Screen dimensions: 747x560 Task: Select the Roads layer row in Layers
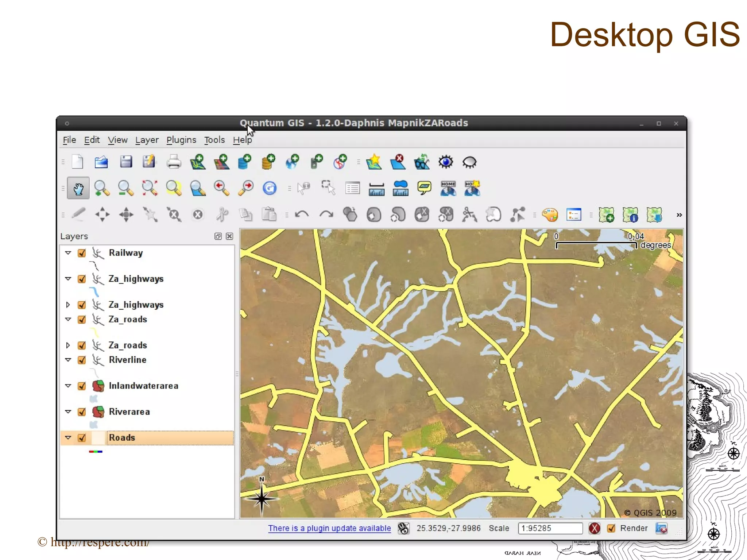(147, 438)
